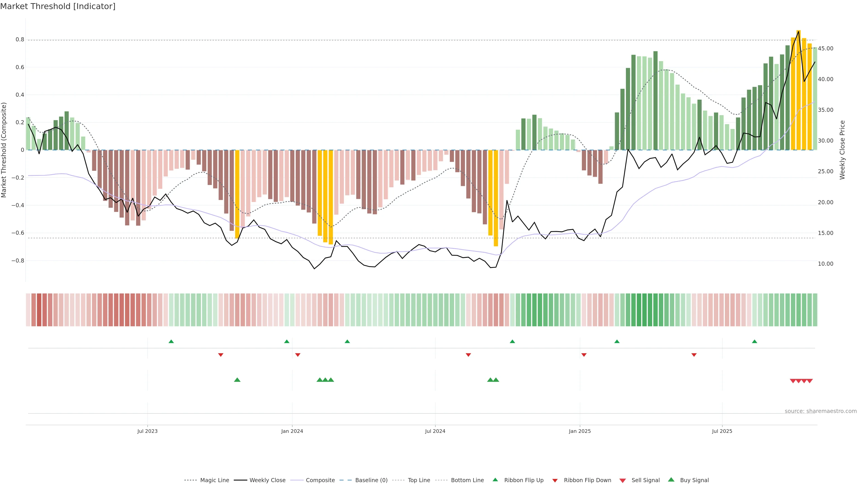Toggle the Top Line legend label
This screenshot has width=868, height=488.
[x=419, y=480]
